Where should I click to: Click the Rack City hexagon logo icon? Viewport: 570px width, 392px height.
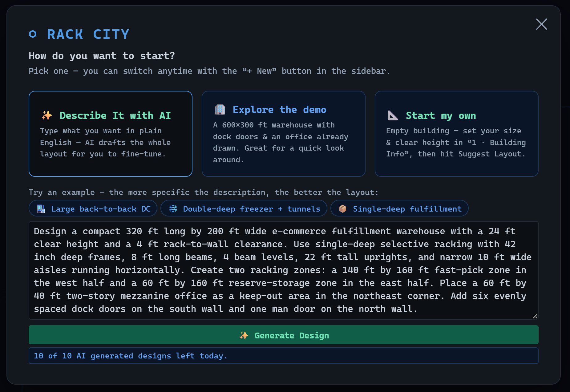click(33, 34)
